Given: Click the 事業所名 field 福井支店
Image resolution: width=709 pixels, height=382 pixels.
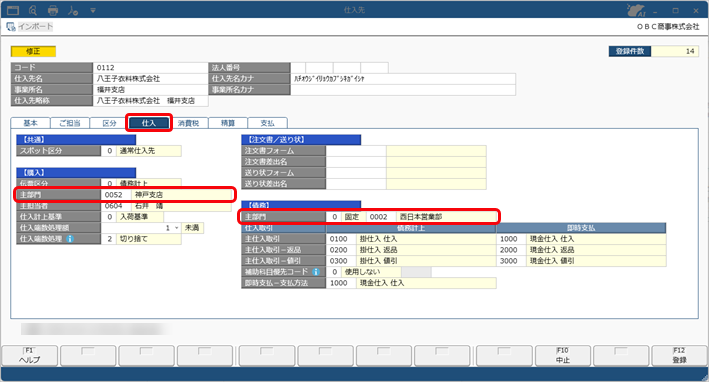Looking at the screenshot, I should point(150,90).
